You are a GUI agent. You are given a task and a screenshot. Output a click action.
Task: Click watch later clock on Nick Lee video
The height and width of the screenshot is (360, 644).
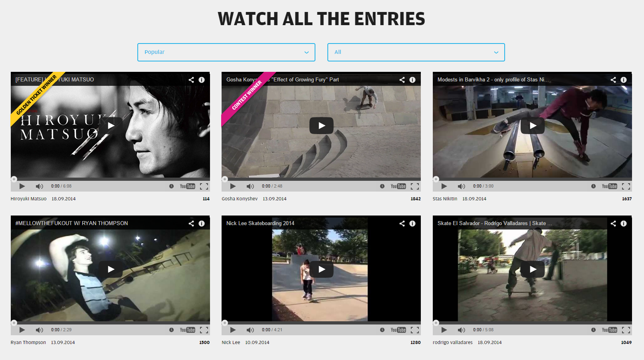click(x=382, y=330)
